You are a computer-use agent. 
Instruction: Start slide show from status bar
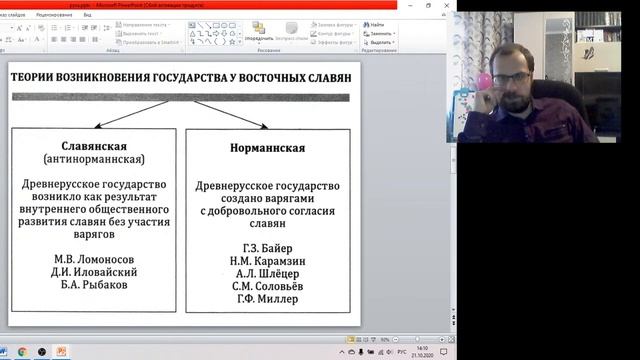pos(373,340)
